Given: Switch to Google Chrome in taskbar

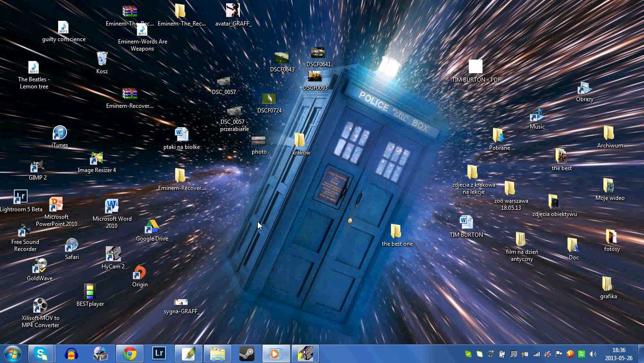Looking at the screenshot, I should coord(130,354).
